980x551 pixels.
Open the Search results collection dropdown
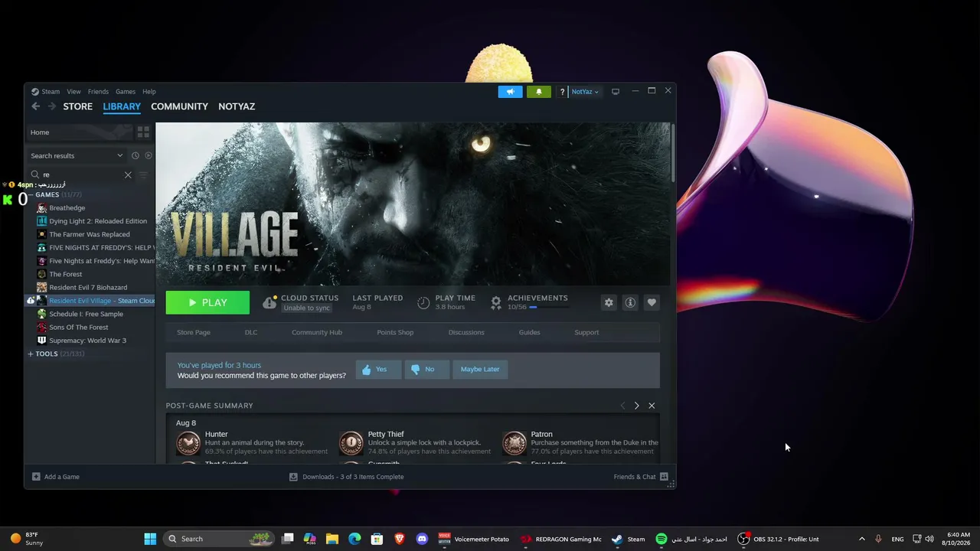point(77,155)
